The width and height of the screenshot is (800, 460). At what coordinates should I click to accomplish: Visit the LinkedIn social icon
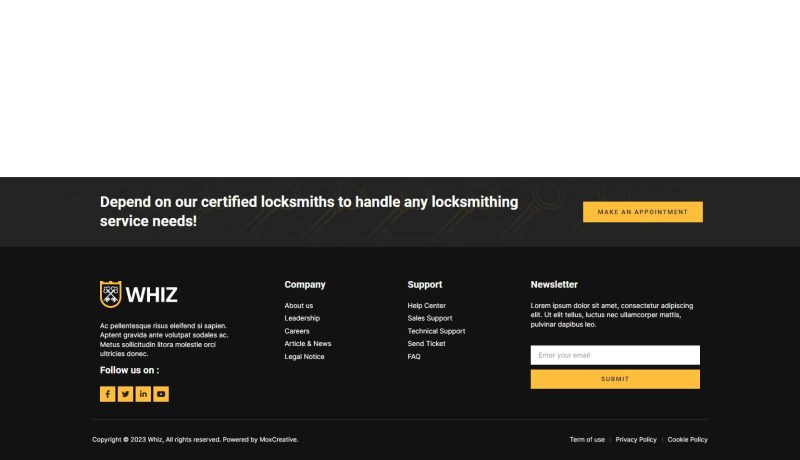click(143, 394)
